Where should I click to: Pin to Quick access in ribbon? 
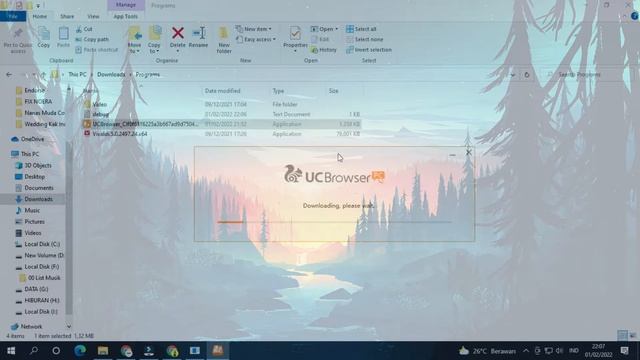(x=18, y=40)
